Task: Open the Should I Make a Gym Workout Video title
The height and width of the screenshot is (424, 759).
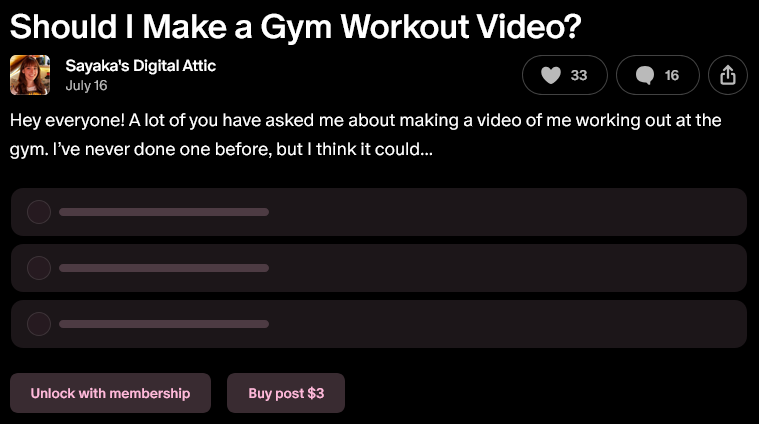Action: tap(295, 26)
